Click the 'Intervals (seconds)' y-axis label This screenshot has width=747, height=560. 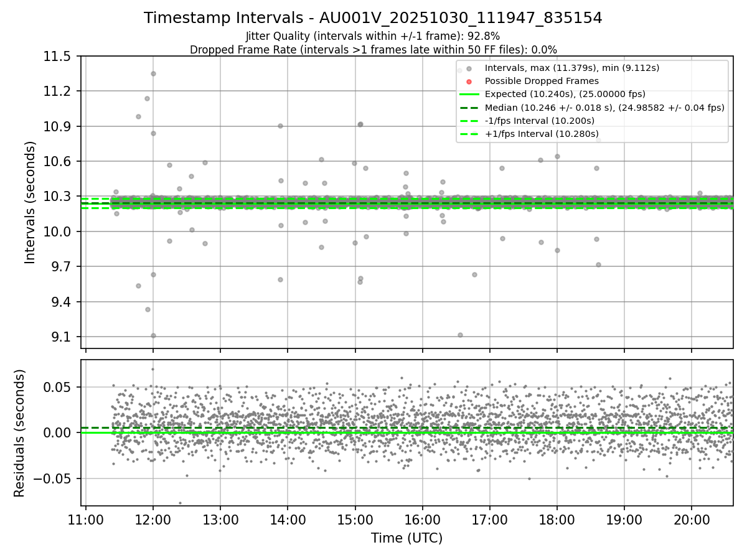pos(31,202)
